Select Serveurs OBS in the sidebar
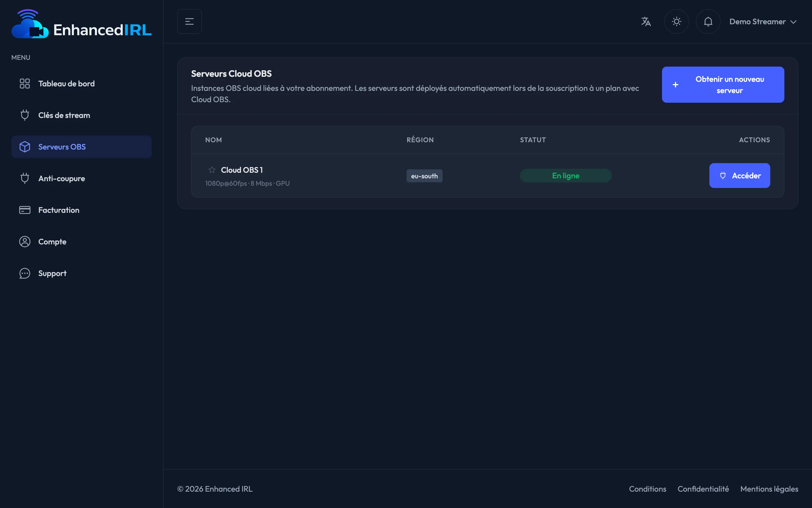 click(x=81, y=147)
